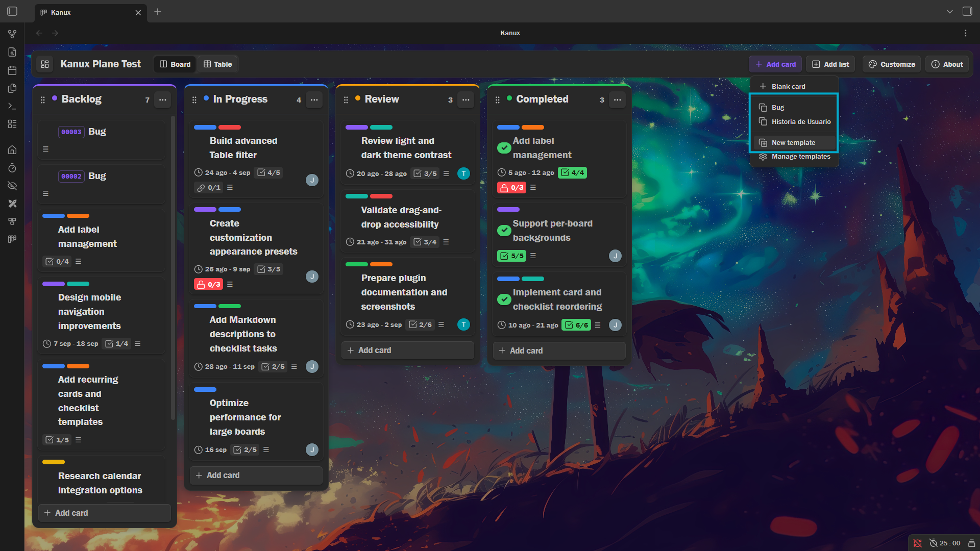
Task: Click Add card at bottom of Completed list
Action: coord(559,351)
